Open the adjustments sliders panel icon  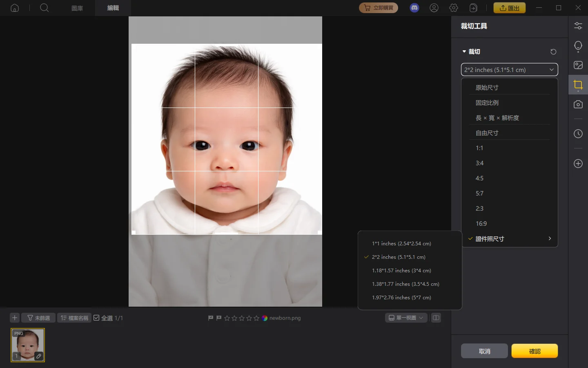(x=578, y=26)
